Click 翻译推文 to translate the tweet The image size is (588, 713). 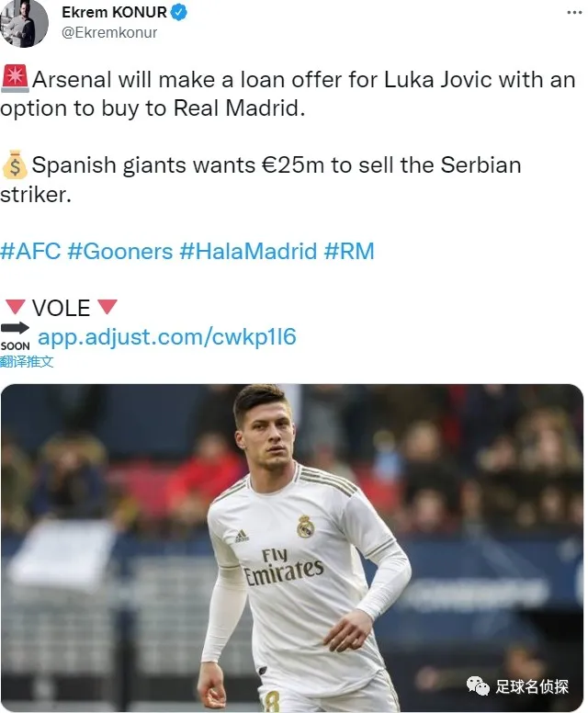coord(27,362)
